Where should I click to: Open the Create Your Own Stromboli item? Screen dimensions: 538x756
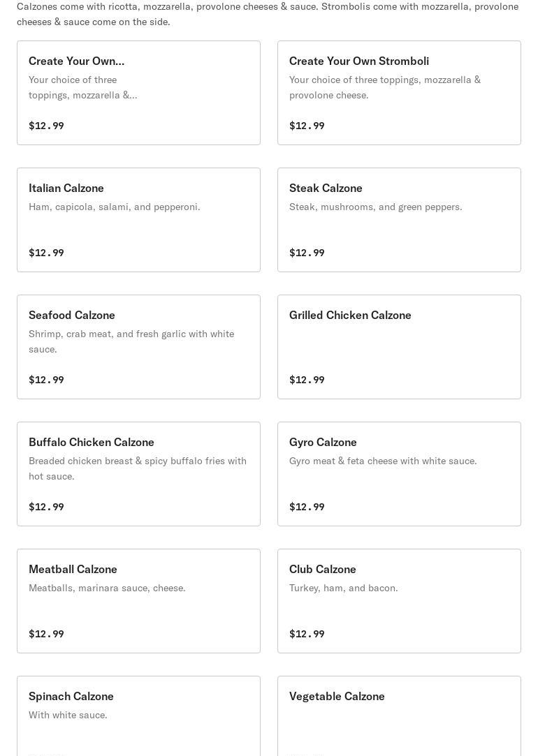click(399, 93)
